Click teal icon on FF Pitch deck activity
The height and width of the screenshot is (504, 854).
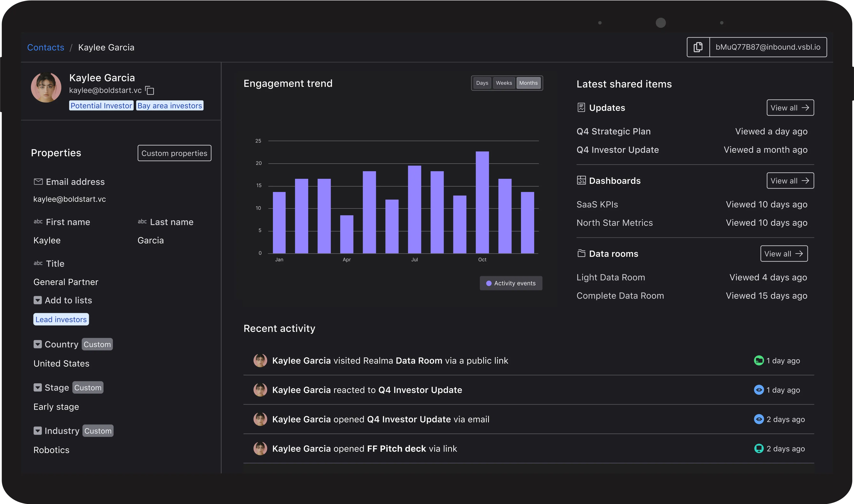(x=758, y=448)
